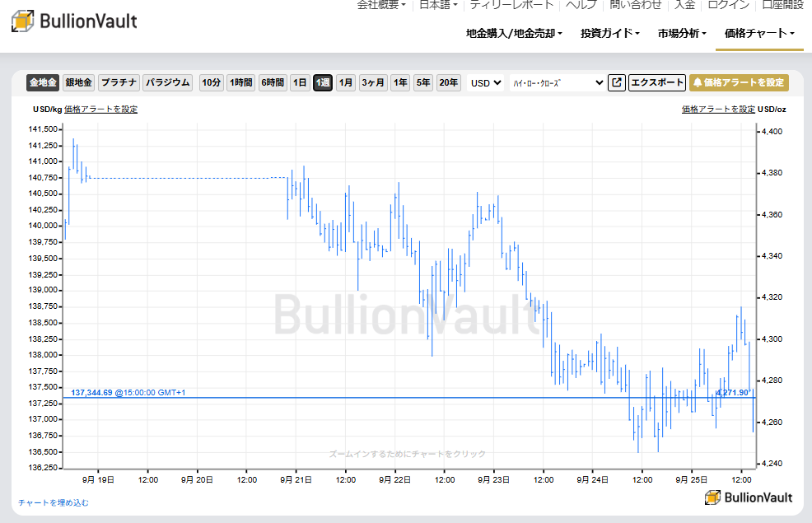Switch chart range to 6時間

pos(273,82)
